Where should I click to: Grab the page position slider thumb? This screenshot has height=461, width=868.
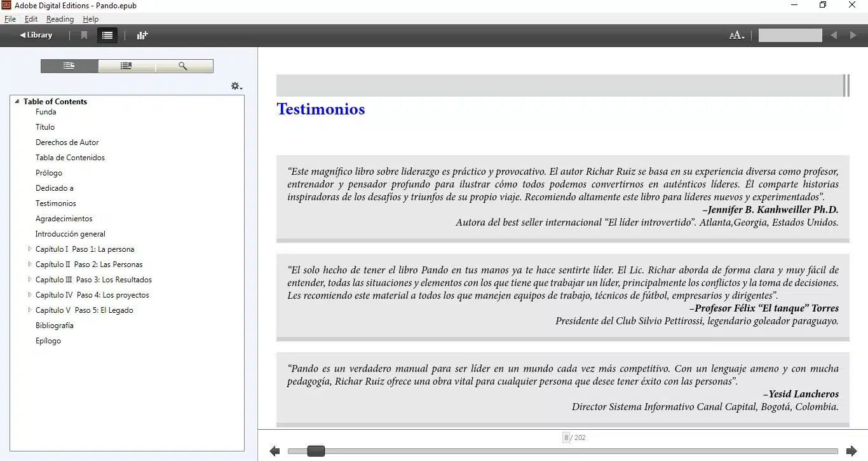(x=316, y=451)
